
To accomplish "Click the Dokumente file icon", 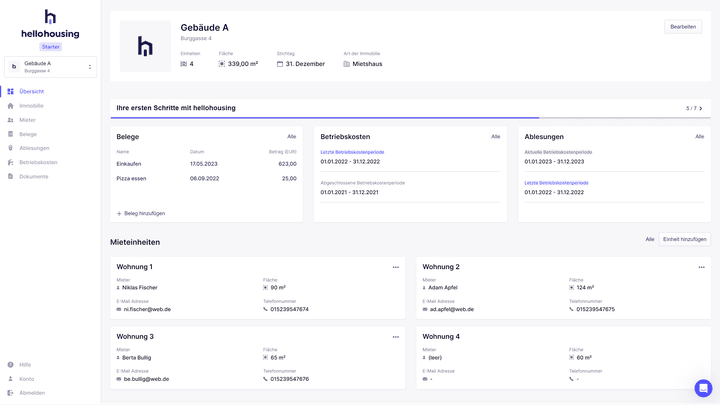I will (11, 176).
